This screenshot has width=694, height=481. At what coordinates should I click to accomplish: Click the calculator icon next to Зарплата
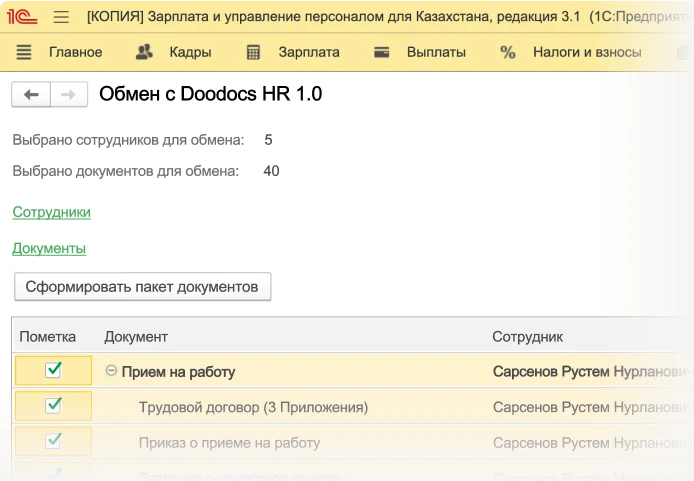pos(253,52)
